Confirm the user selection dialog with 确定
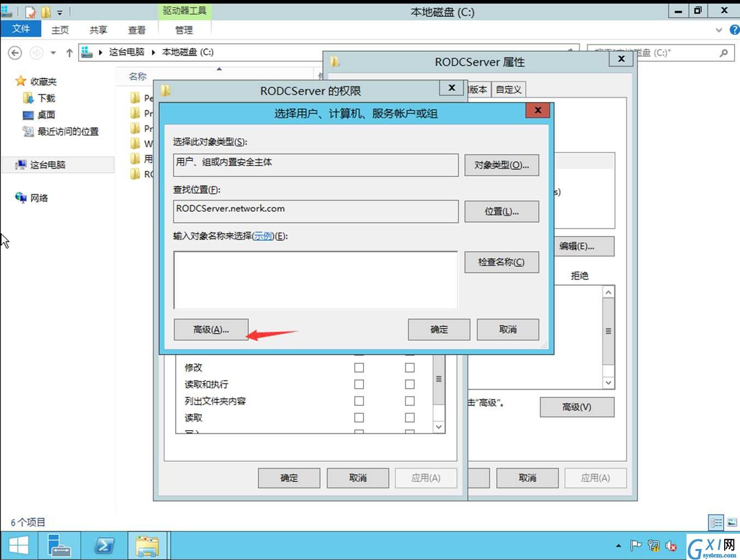 coord(439,330)
